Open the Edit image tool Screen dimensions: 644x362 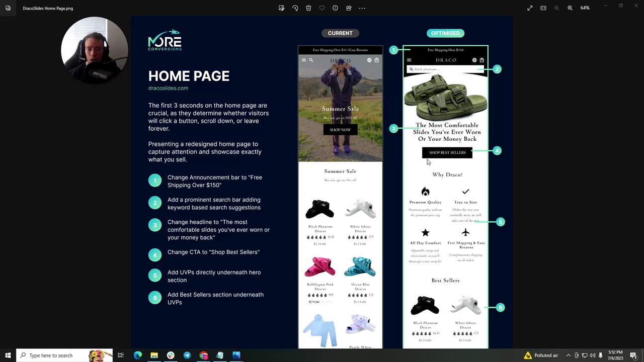pos(282,8)
